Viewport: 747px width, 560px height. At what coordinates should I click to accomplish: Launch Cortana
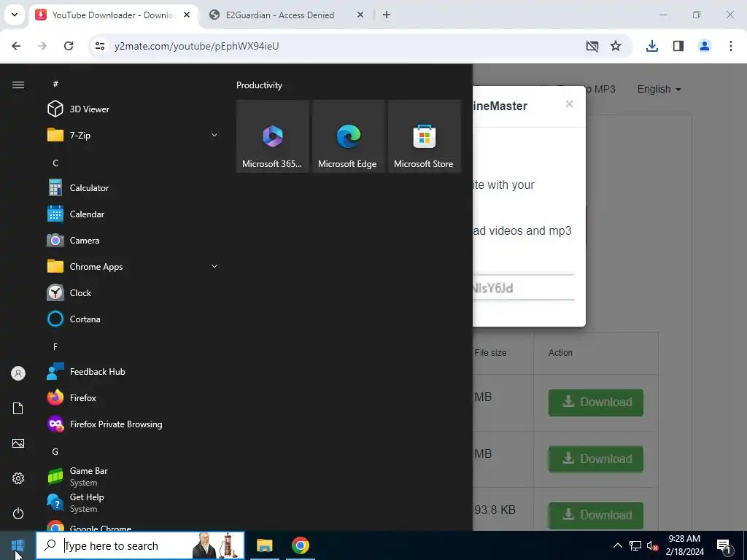coord(131,319)
